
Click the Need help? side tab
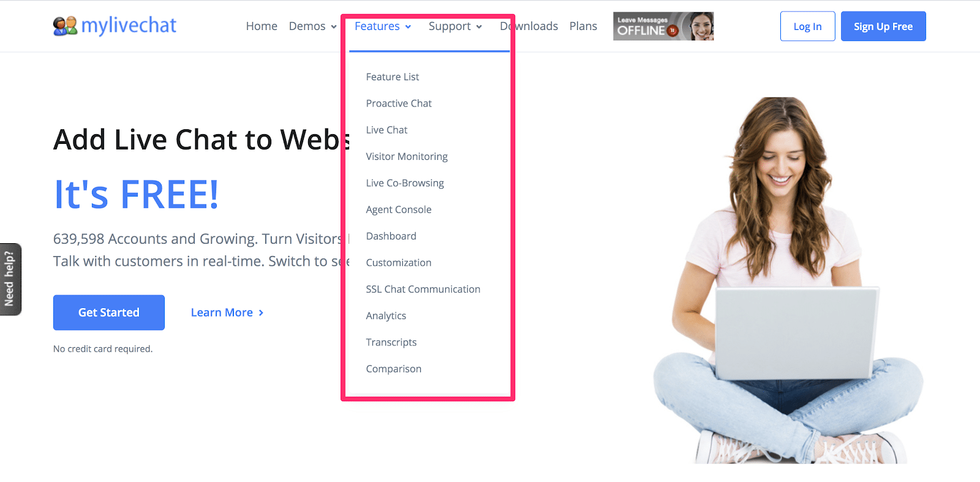[x=10, y=279]
